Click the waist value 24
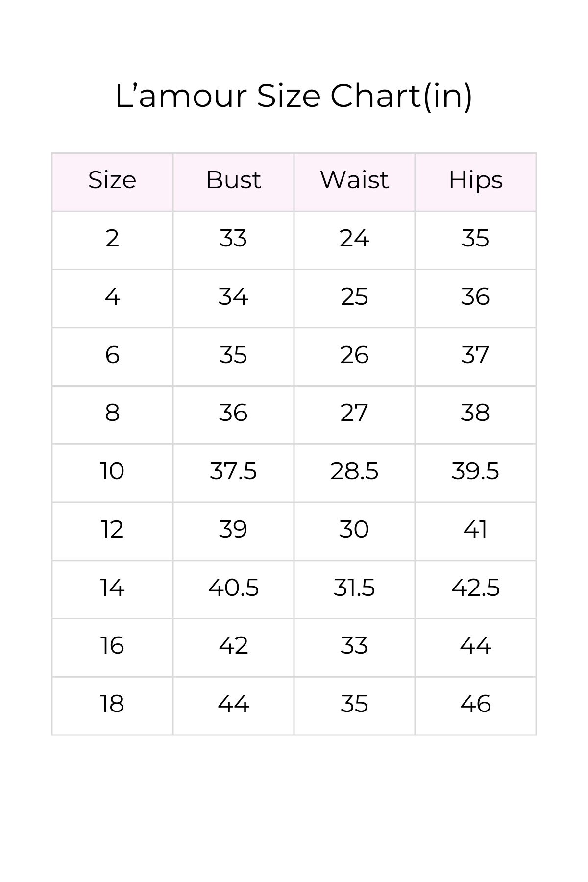The width and height of the screenshot is (588, 882). tap(354, 239)
